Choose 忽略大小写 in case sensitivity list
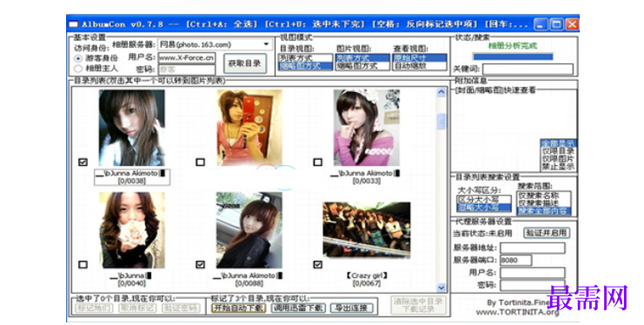The height and width of the screenshot is (325, 644). click(x=484, y=207)
